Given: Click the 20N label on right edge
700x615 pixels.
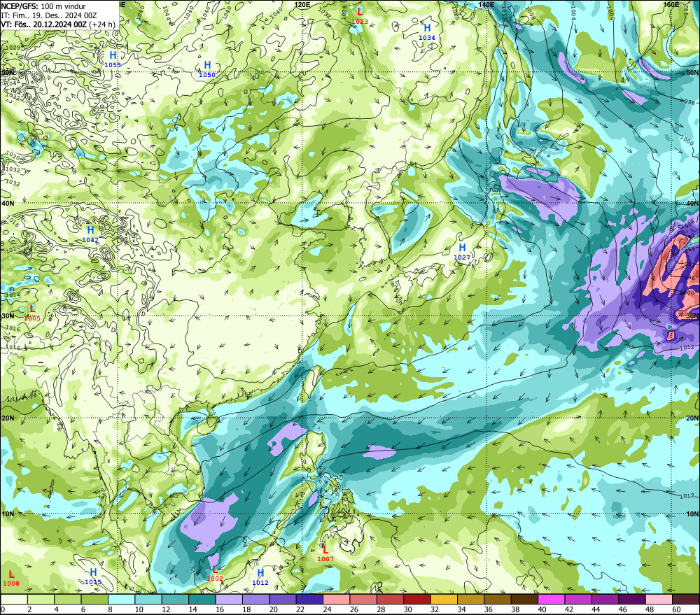Looking at the screenshot, I should (692, 418).
